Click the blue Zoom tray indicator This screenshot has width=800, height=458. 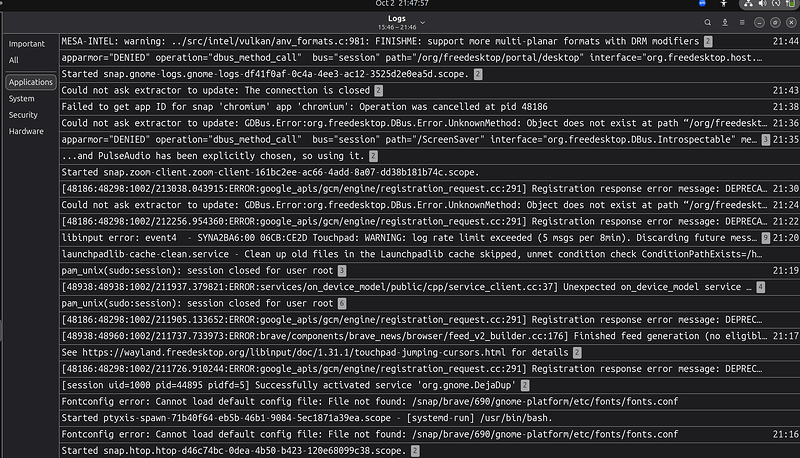(703, 4)
